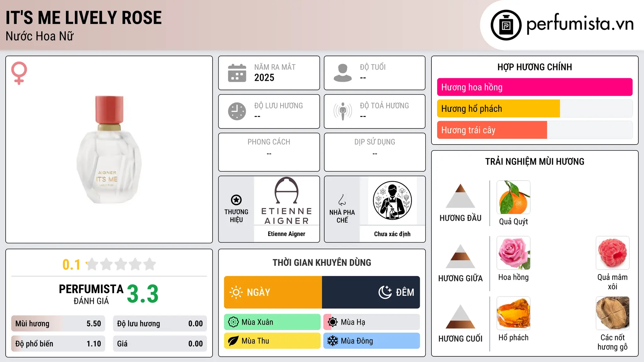This screenshot has height=362, width=644.
Task: Click the sun icon in the Ngày bar
Action: click(236, 292)
